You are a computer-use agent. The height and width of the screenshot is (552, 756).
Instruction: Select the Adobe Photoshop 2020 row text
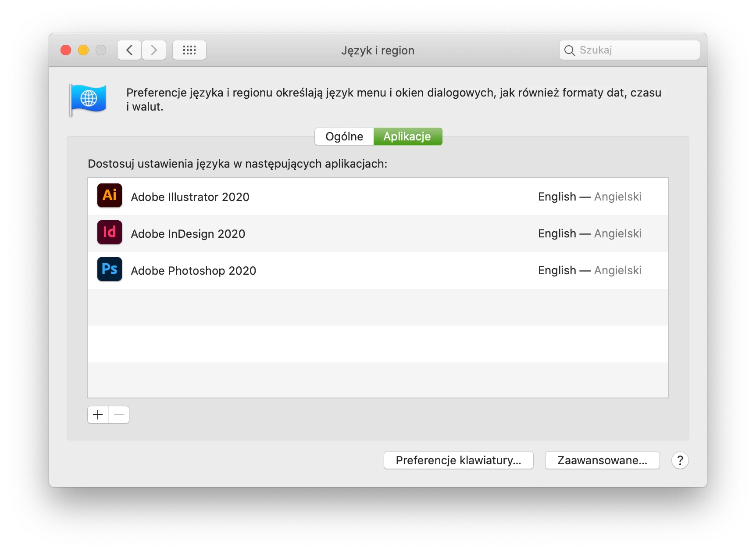(x=193, y=271)
